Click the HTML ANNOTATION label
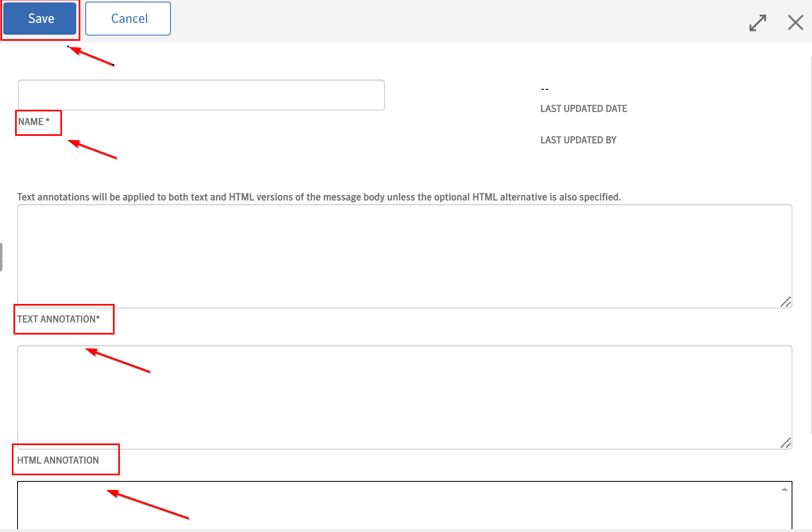The width and height of the screenshot is (812, 532). coord(58,460)
